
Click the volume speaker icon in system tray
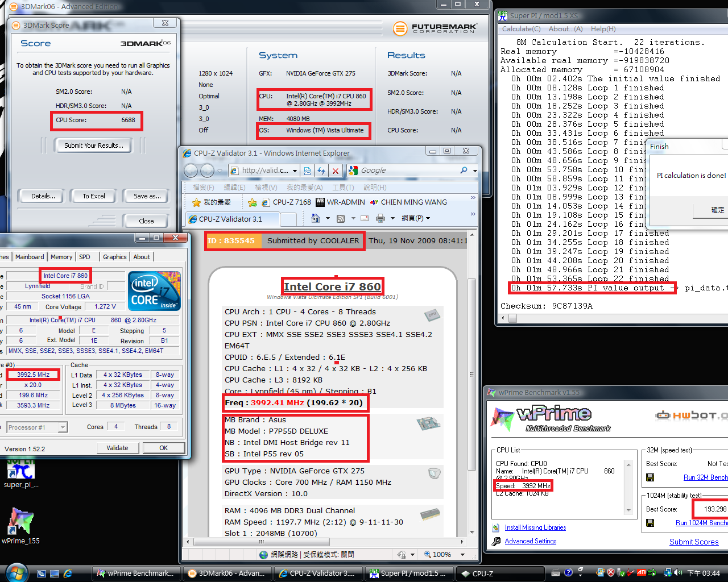click(677, 573)
